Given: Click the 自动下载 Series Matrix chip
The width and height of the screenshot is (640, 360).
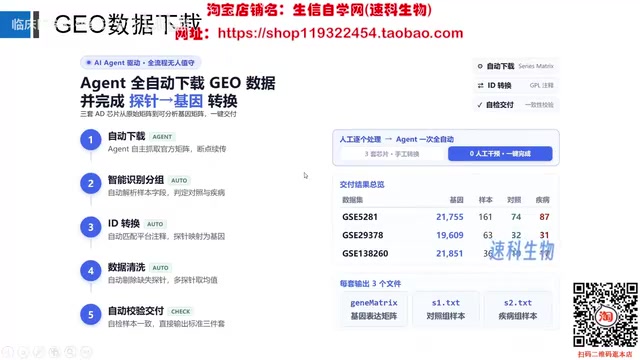Looking at the screenshot, I should click(x=516, y=66).
